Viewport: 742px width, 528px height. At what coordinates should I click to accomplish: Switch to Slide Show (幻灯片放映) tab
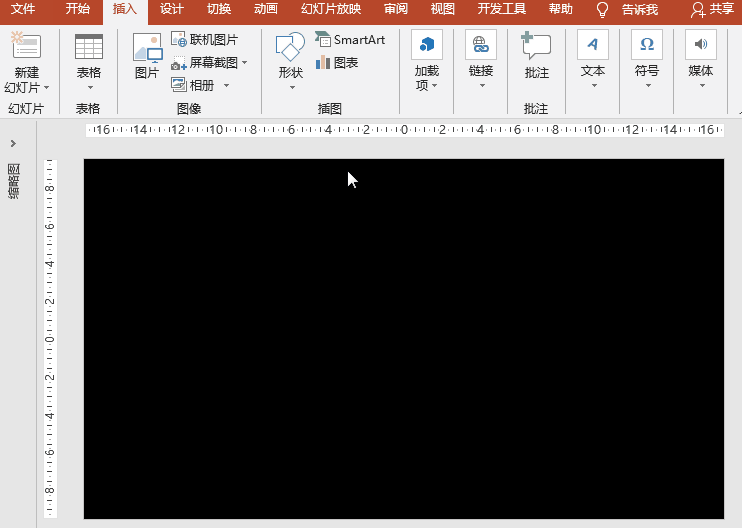pos(331,9)
